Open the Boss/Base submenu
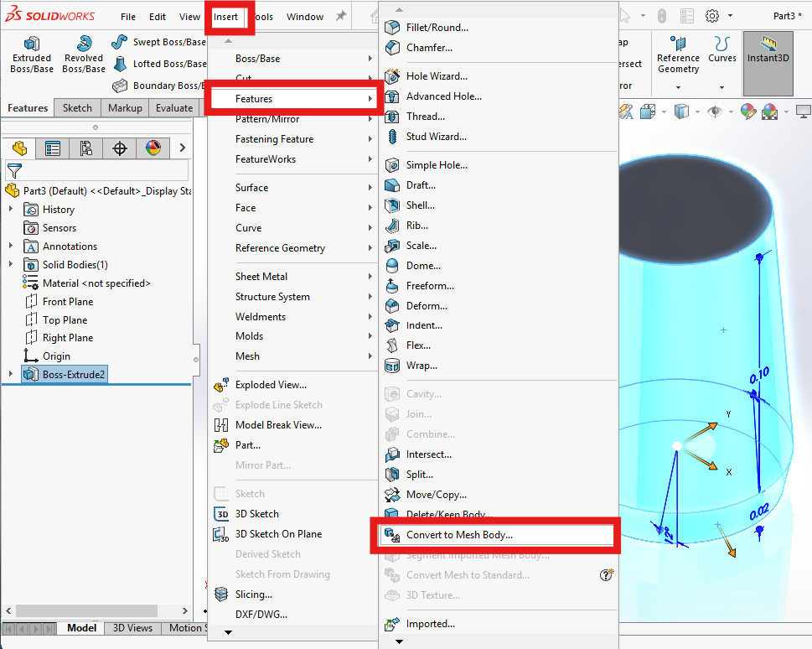 click(x=293, y=59)
